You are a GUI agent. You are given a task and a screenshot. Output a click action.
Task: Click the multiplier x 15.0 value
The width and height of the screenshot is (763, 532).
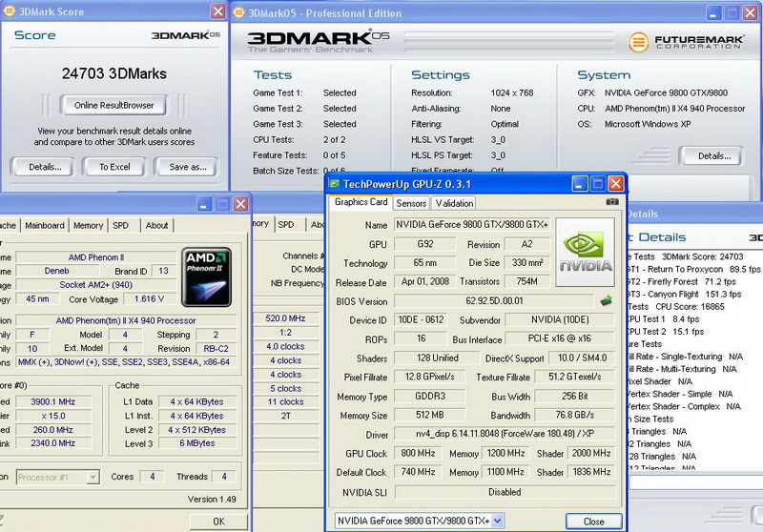[x=53, y=416]
